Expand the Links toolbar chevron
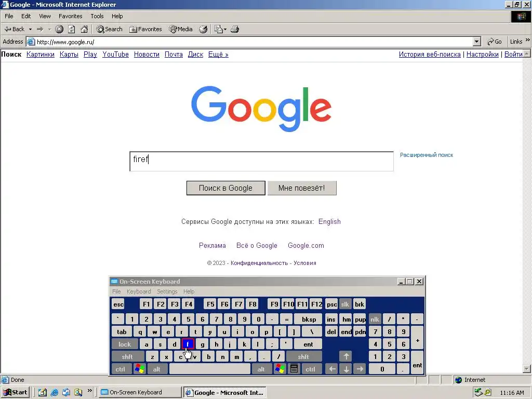Viewport: 532px width, 399px height. (x=528, y=40)
